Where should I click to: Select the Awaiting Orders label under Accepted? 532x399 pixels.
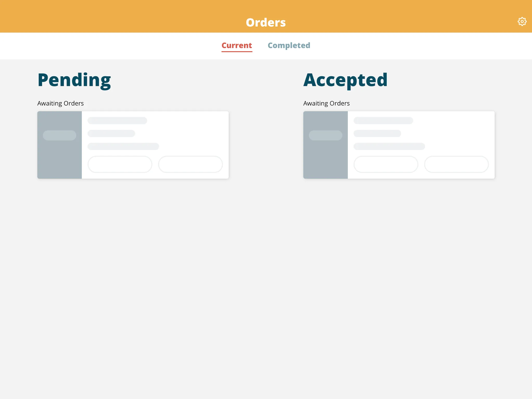click(x=326, y=103)
